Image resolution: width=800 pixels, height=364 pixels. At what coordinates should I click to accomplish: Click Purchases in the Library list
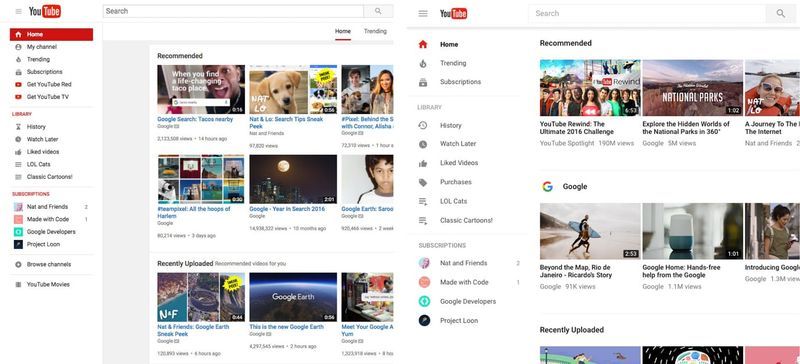[456, 182]
